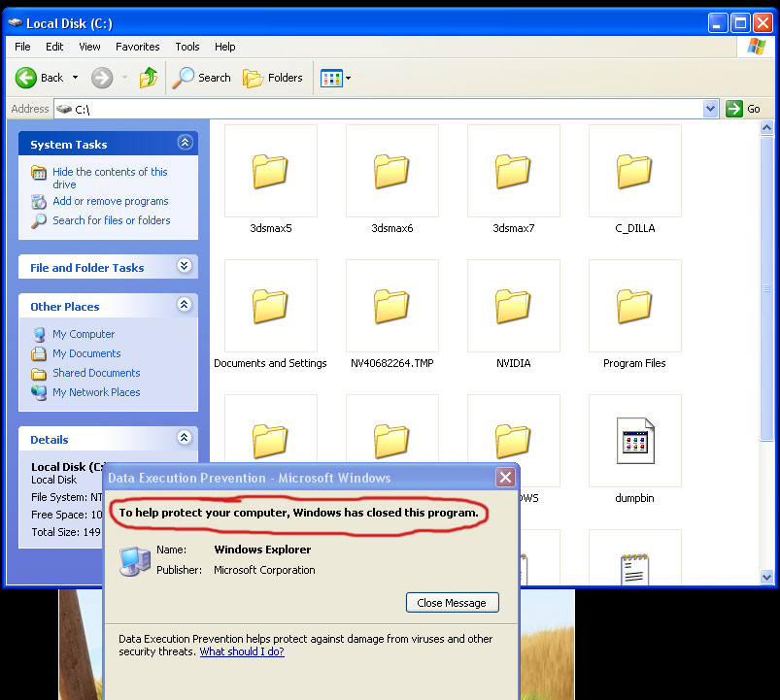The width and height of the screenshot is (780, 700).
Task: Click the Windows Explorer icon in dialog
Action: [134, 561]
